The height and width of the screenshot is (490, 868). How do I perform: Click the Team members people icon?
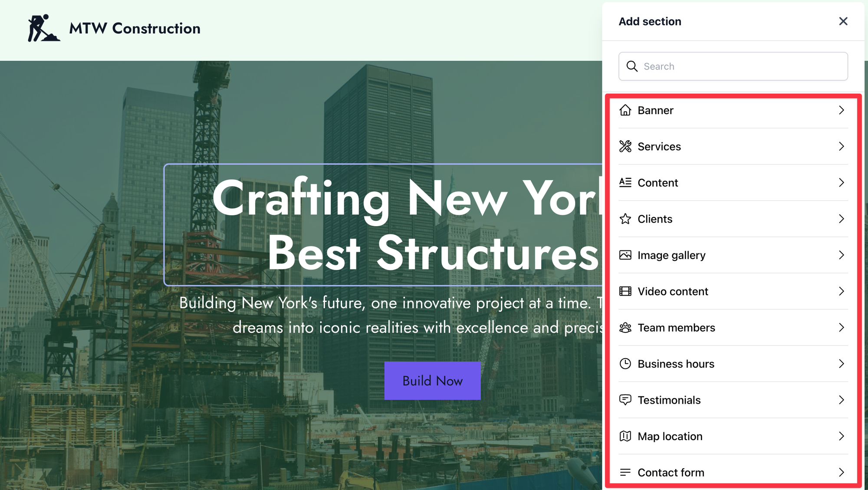(x=625, y=328)
